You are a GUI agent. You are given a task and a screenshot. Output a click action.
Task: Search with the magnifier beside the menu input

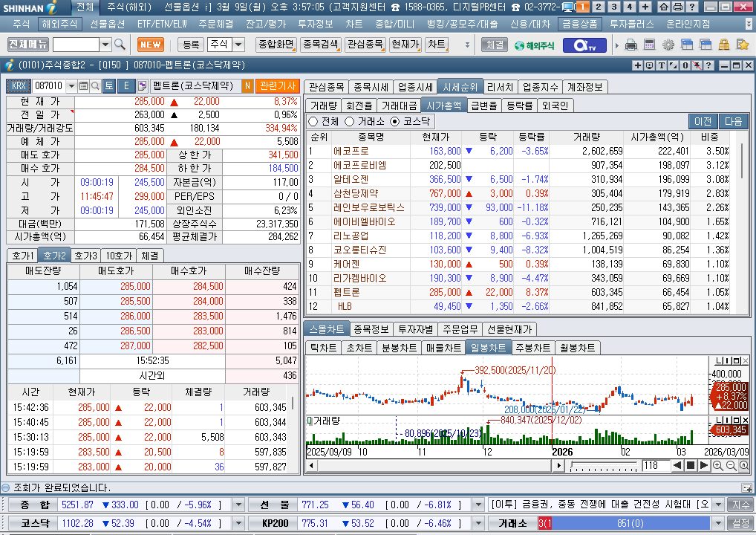pos(120,45)
